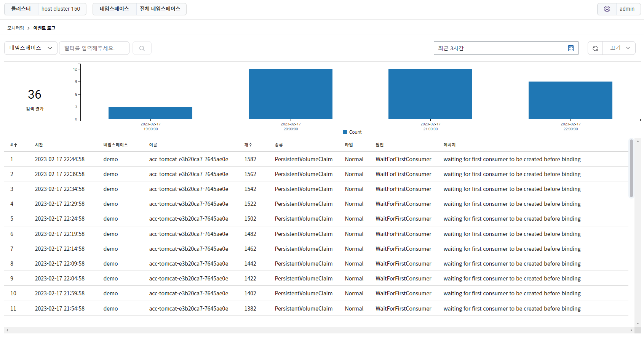The height and width of the screenshot is (338, 644).
Task: Click the search magnifier icon button
Action: click(142, 48)
